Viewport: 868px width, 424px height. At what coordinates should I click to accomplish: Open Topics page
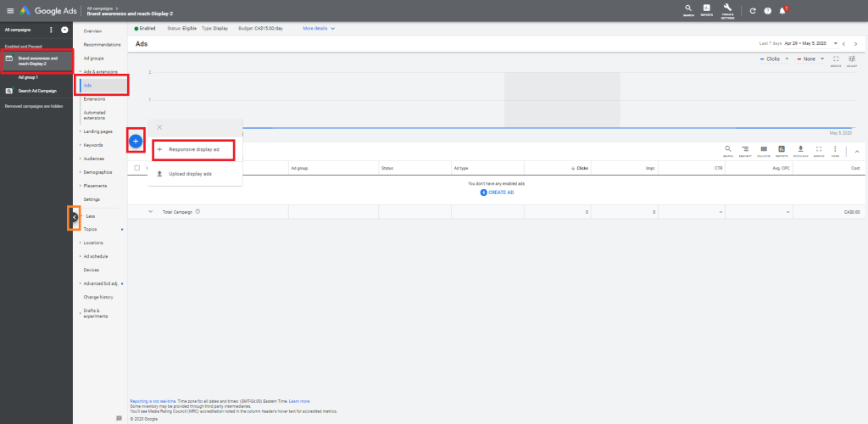pos(90,229)
